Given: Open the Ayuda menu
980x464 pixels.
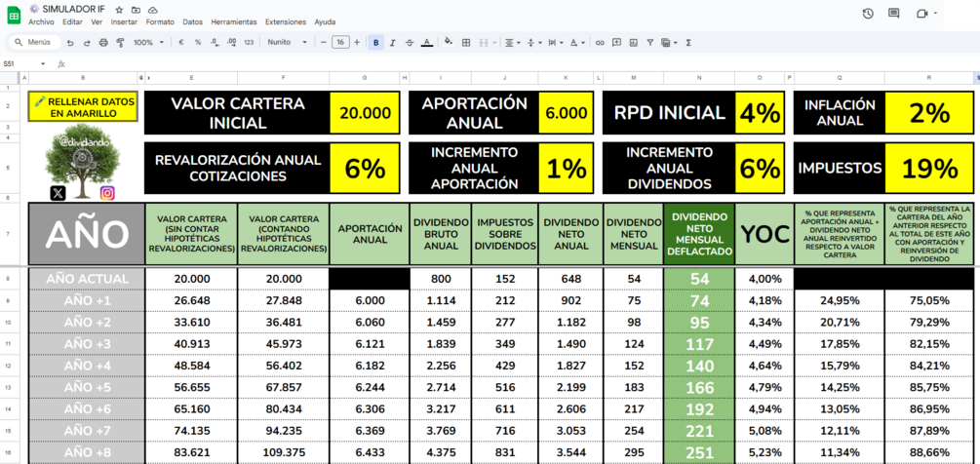Looking at the screenshot, I should pyautogui.click(x=325, y=21).
